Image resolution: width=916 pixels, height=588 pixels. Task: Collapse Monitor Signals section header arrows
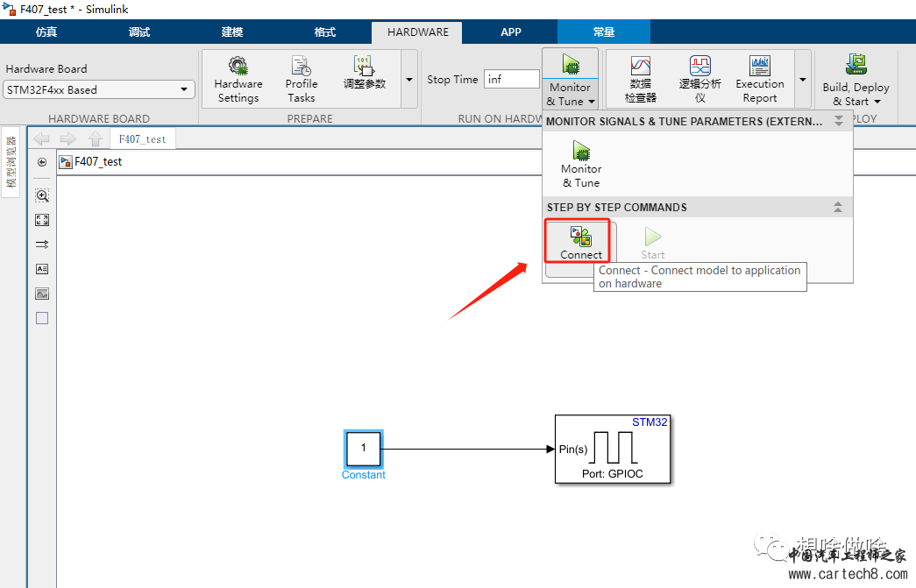(x=839, y=121)
